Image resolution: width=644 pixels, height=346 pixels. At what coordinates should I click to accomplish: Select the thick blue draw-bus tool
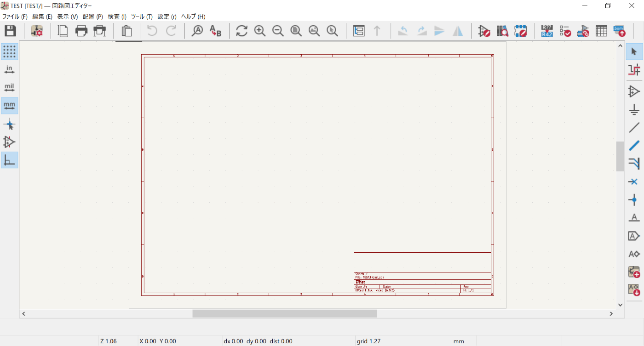point(634,145)
